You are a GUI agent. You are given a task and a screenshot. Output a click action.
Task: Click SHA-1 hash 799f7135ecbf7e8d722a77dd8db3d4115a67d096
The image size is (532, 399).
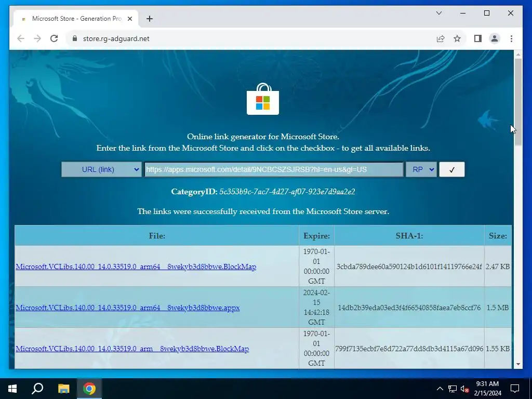click(x=409, y=349)
